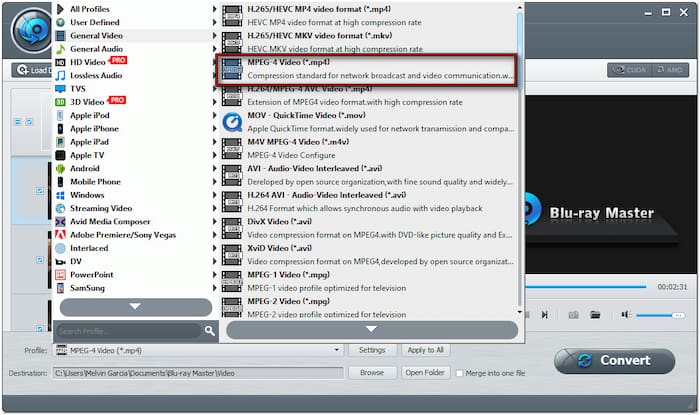Viewport: 700px width, 415px height.
Task: Click Open Folder button
Action: [425, 373]
